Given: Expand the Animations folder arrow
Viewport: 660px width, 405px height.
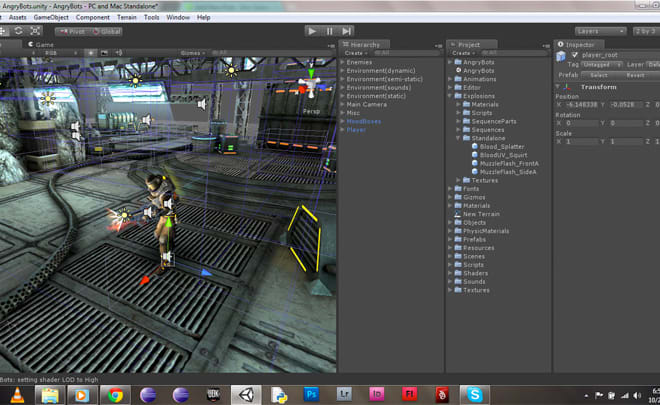Looking at the screenshot, I should (x=450, y=79).
